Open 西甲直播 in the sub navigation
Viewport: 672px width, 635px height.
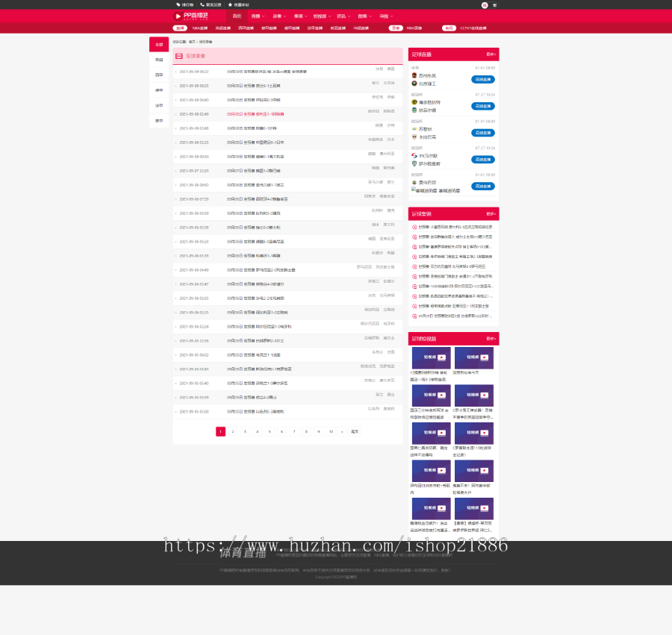coord(246,28)
